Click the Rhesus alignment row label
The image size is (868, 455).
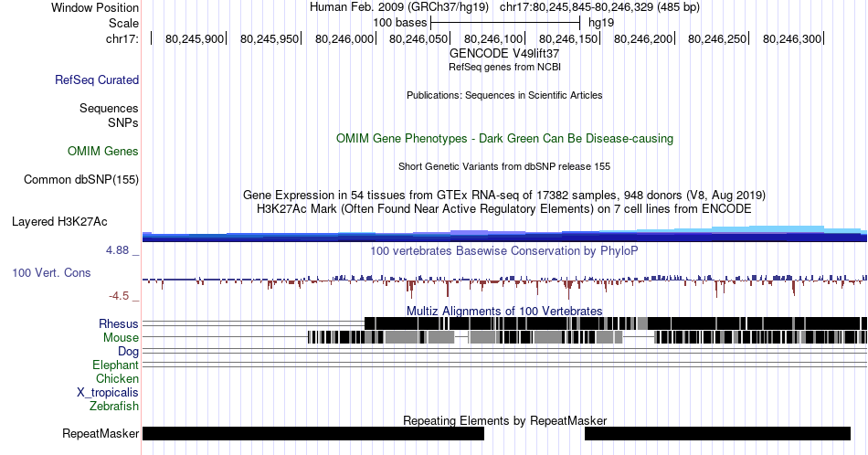point(119,323)
